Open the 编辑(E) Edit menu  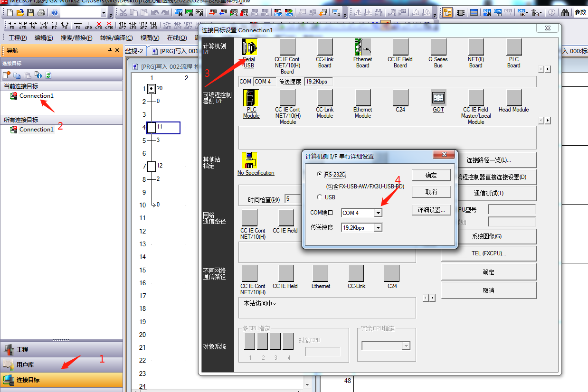44,38
